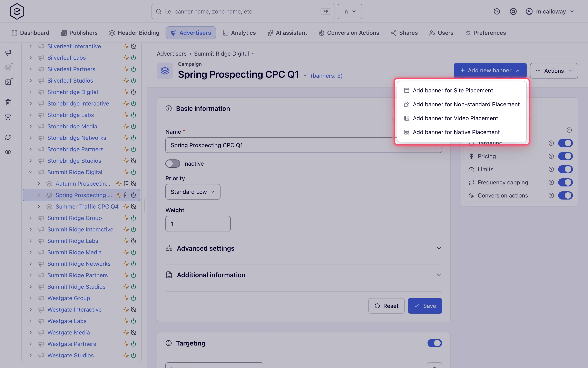Click the campaign layers icon beside title
Viewport: 588px width, 368px height.
coord(165,71)
